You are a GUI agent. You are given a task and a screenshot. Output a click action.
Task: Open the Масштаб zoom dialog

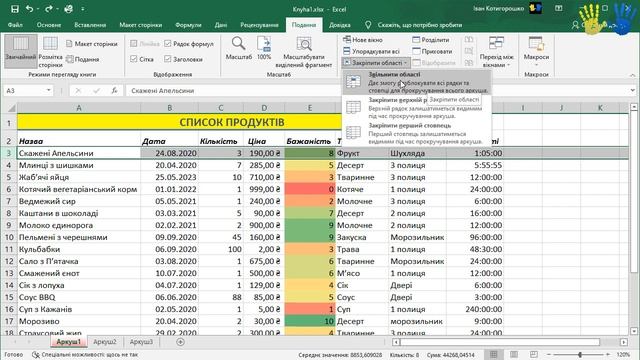click(238, 48)
